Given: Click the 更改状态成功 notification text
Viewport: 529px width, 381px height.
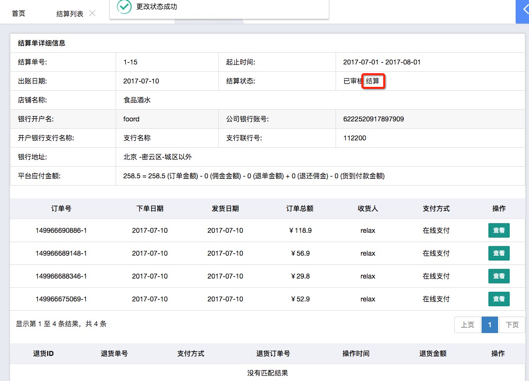Looking at the screenshot, I should coord(157,7).
